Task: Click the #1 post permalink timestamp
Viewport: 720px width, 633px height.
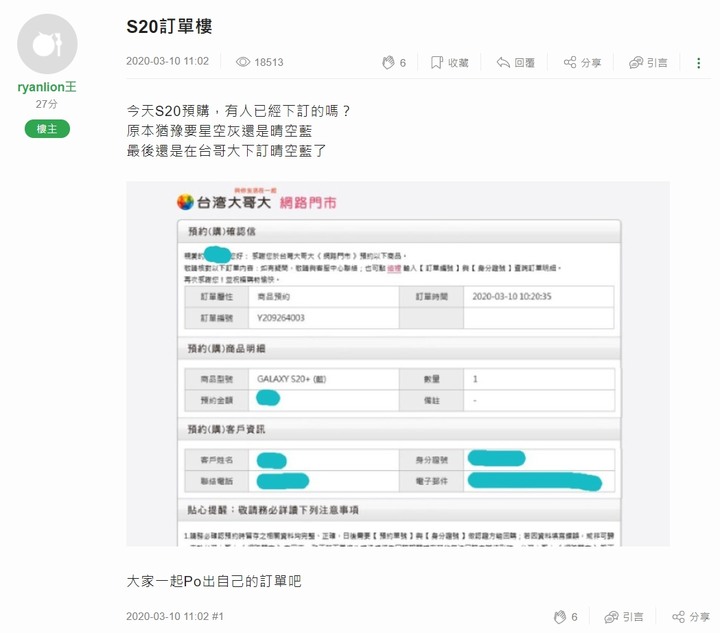Action: pyautogui.click(x=175, y=616)
